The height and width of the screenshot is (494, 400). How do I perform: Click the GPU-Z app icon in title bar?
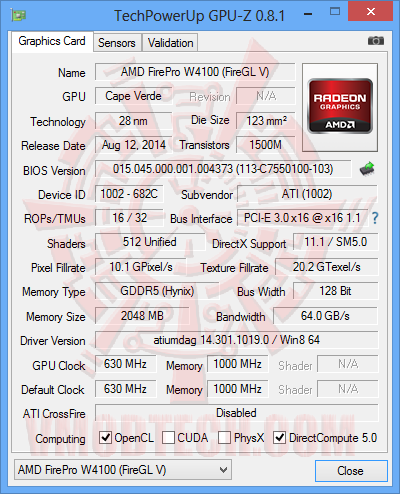[x=19, y=15]
